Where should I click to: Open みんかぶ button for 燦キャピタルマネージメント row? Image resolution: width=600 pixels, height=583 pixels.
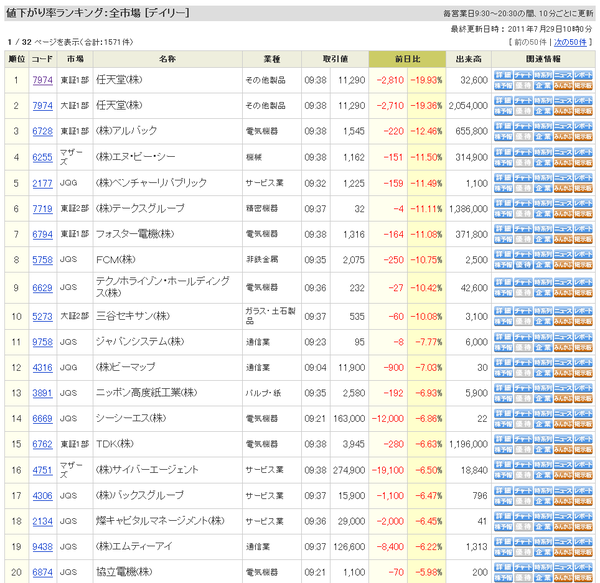[x=563, y=527]
